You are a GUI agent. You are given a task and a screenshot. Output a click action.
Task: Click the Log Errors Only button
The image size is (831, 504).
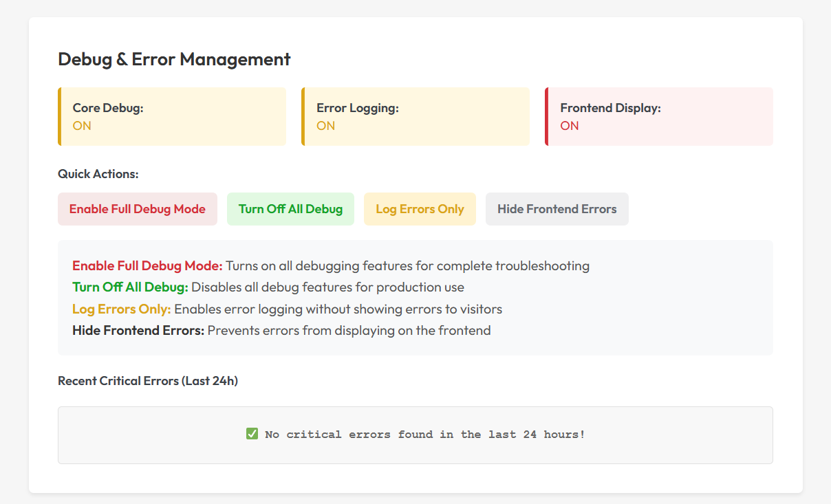[x=420, y=209]
